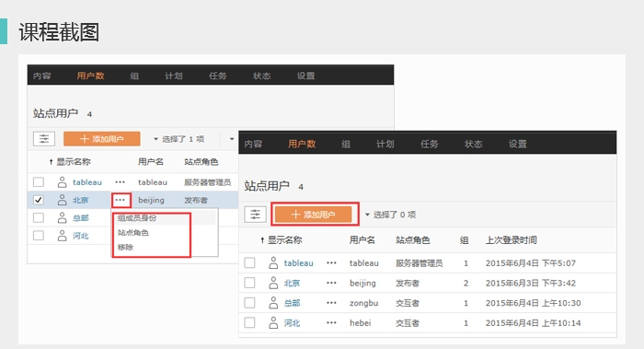The width and height of the screenshot is (644, 349).
Task: Tick the 北京 checkbox in the right window
Action: coord(249,283)
